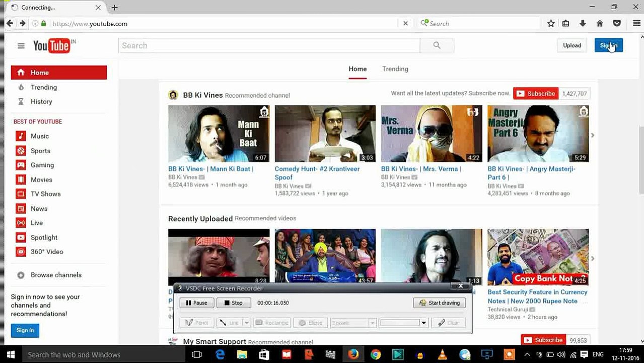Open Angry Masterji Part 6 thumbnail
This screenshot has width=644, height=363.
tap(538, 134)
